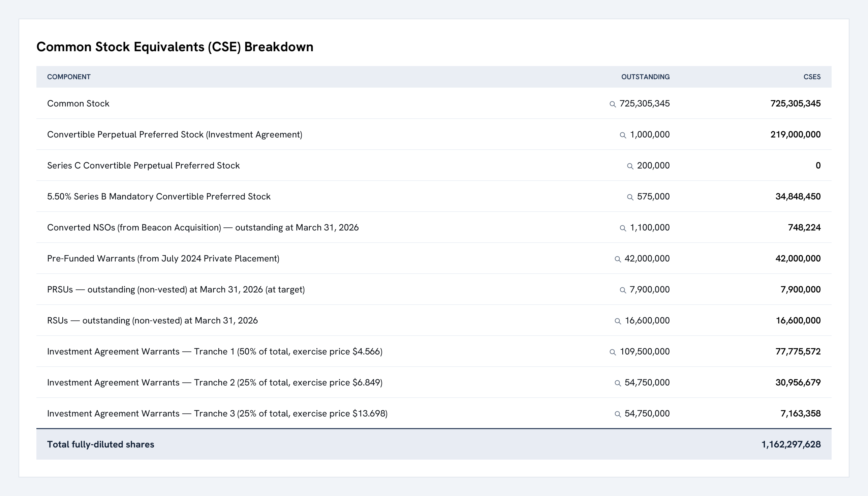Select the COMPONENT column header
868x496 pixels.
(x=69, y=77)
